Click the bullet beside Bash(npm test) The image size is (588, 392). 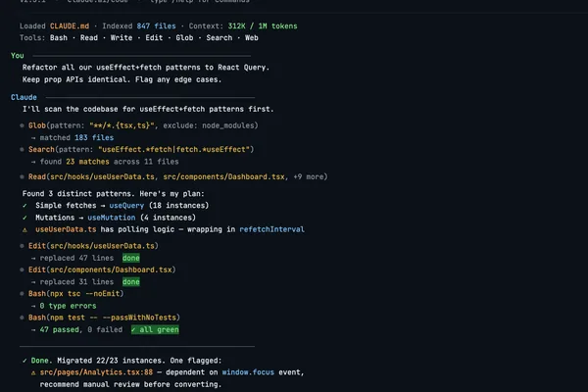click(x=23, y=318)
